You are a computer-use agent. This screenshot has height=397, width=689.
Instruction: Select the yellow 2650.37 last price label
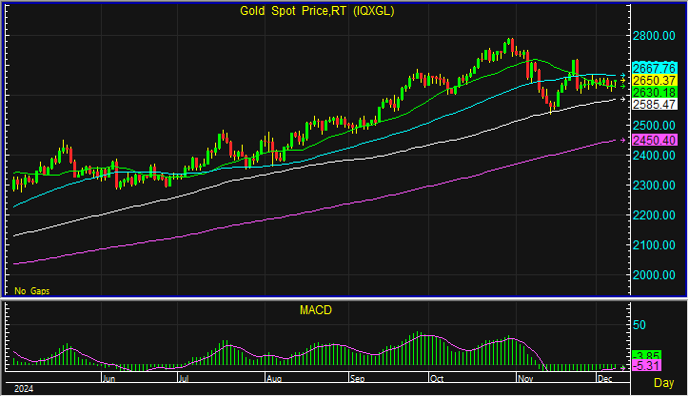[x=654, y=80]
